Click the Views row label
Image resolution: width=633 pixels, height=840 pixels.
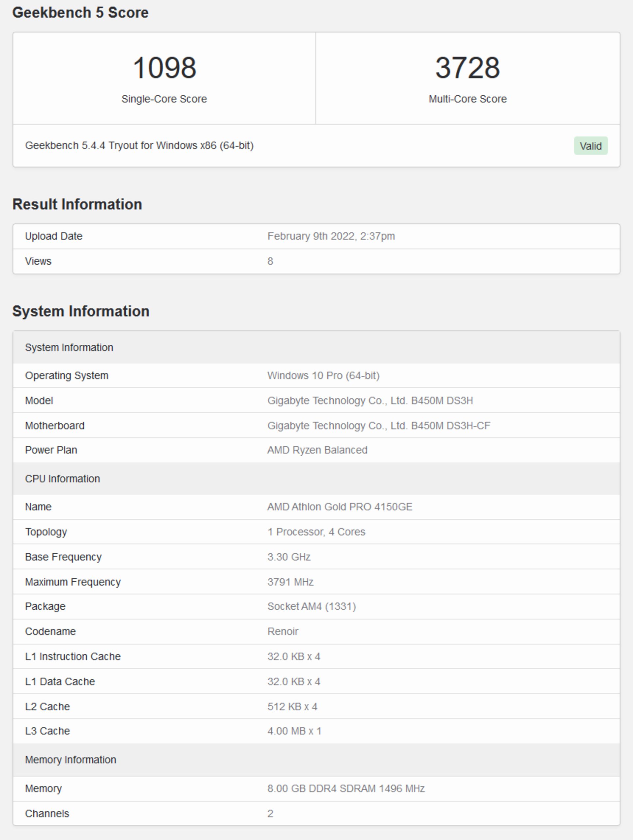coord(38,261)
